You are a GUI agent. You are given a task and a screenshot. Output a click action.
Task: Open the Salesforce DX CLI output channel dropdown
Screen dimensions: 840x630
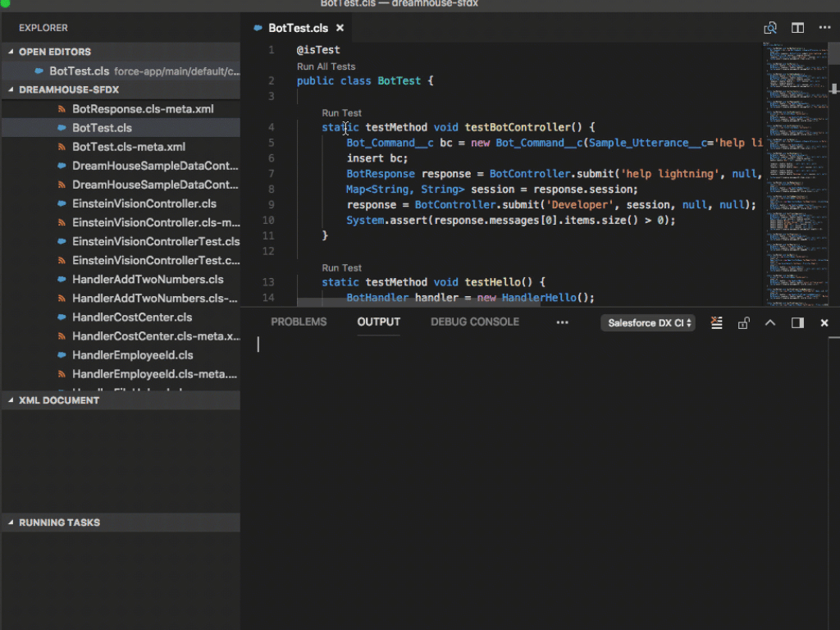[648, 322]
